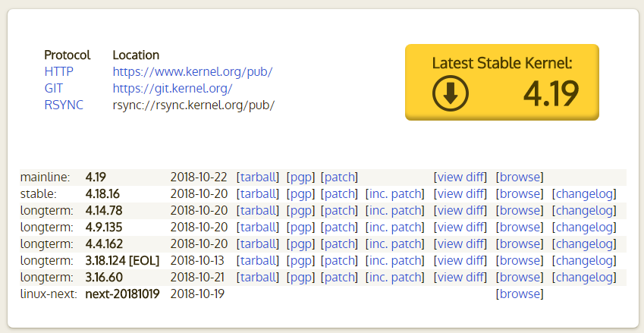View diff for longterm 3.16.60
The image size is (644, 333).
point(460,277)
